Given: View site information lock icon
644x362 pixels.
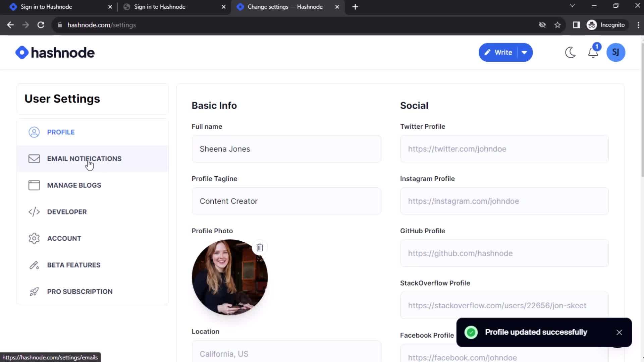Looking at the screenshot, I should click(x=60, y=25).
